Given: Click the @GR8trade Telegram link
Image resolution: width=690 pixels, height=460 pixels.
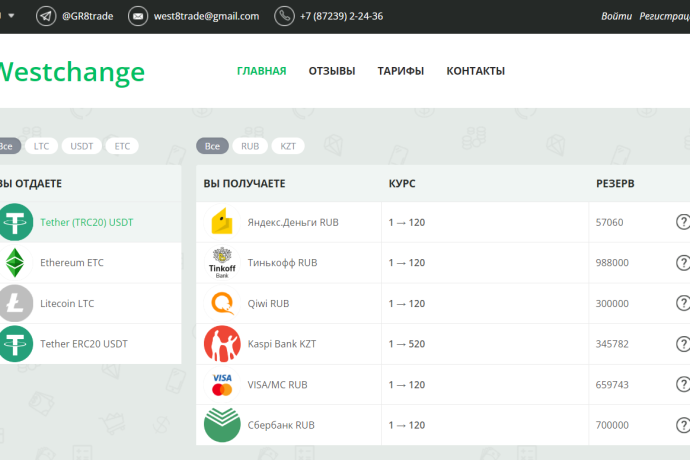Looking at the screenshot, I should point(88,16).
